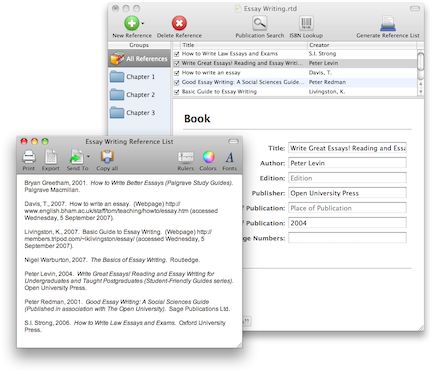The image size is (432, 372).
Task: Uncheck 'How to Write Law Essays and Exams' checkbox
Action: [177, 54]
